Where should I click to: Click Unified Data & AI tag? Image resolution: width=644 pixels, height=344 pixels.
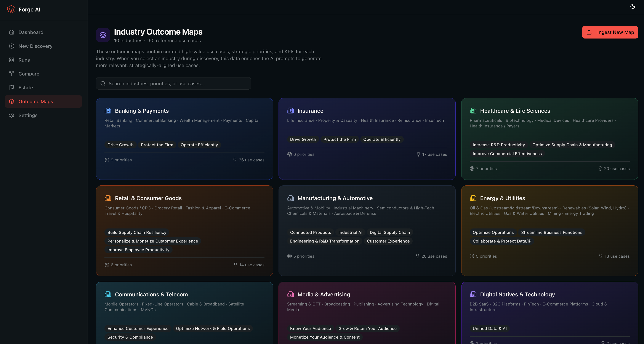pos(490,328)
